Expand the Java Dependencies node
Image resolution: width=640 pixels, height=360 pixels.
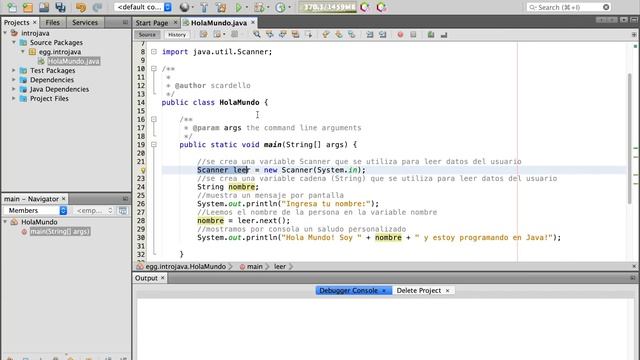pos(14,89)
